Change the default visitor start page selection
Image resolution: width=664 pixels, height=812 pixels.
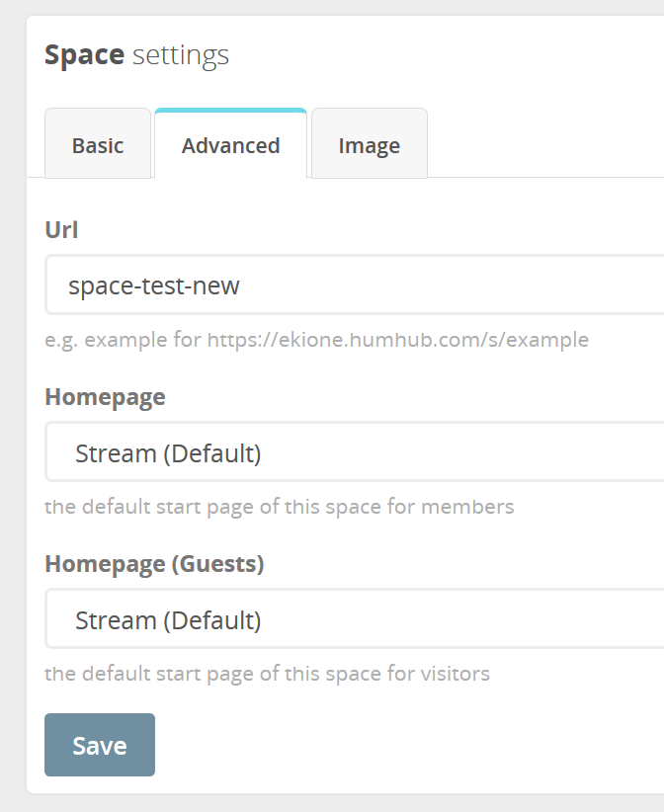[x=346, y=618]
